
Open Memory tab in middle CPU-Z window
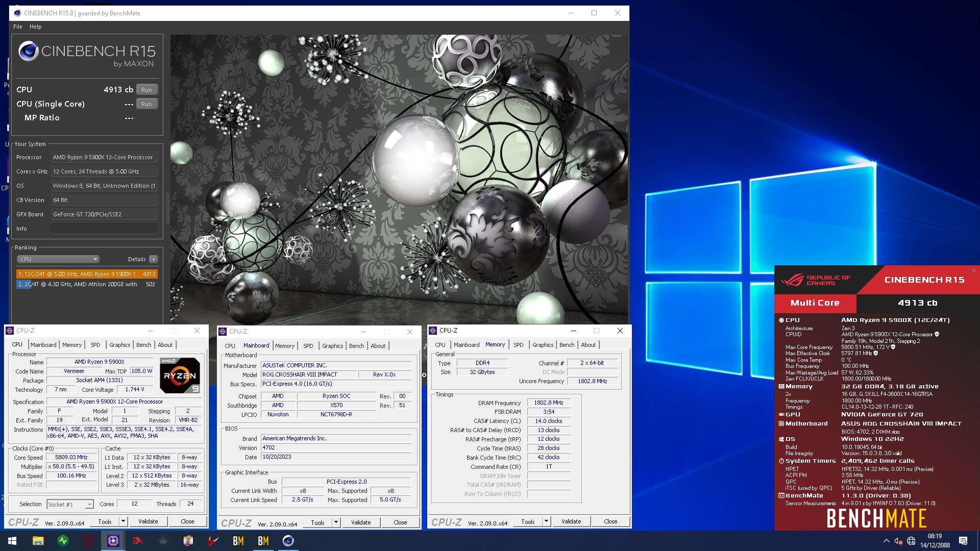(285, 346)
